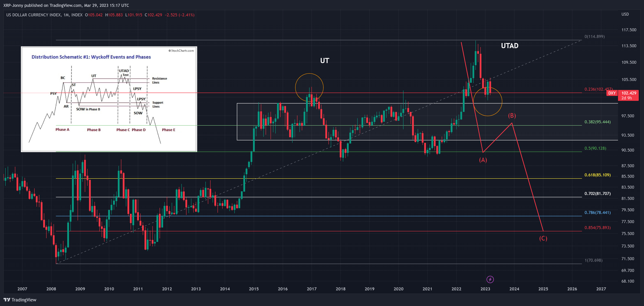Viewport: 644px width, 306px height.
Task: Click the TradingView logo at bottom left
Action: pos(20,300)
